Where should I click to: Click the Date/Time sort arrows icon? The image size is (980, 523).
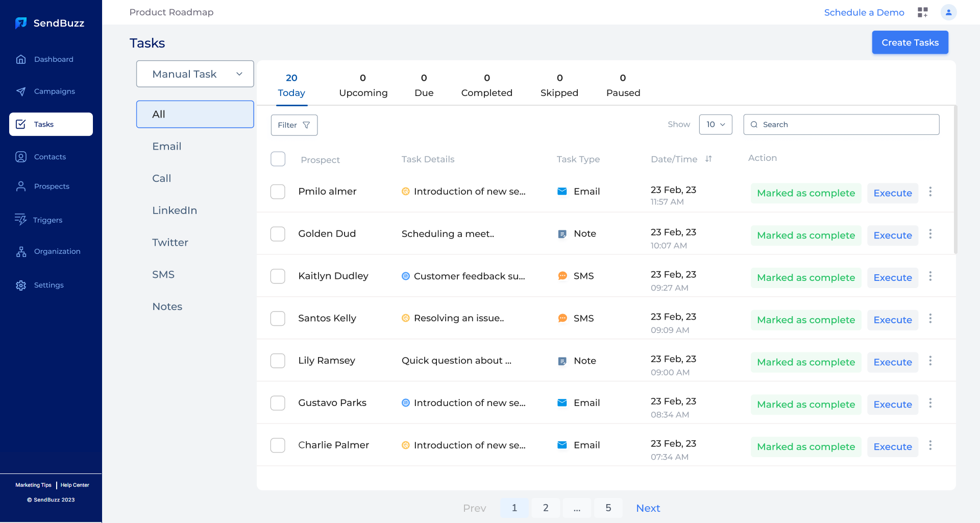point(708,159)
